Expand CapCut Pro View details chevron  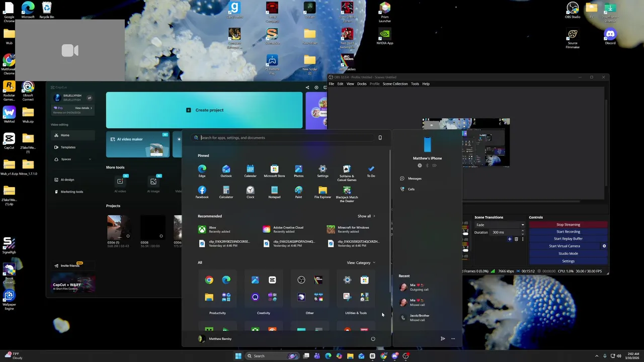92,108
